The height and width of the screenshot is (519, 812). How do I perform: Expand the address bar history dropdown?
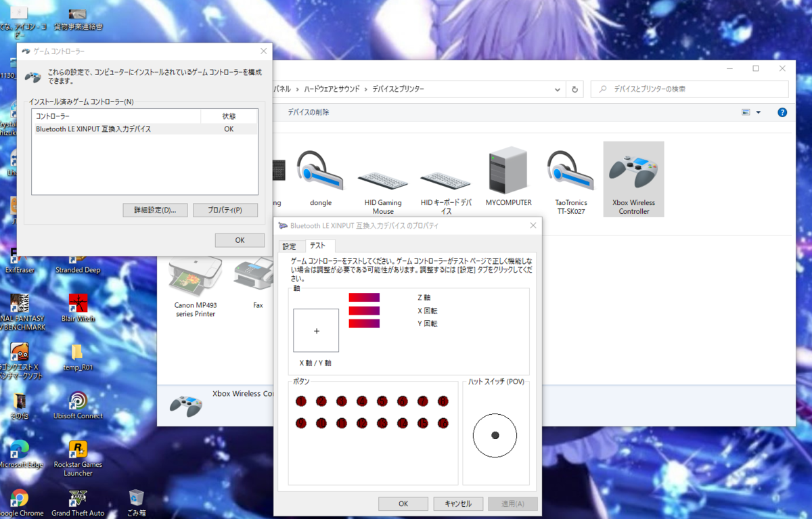pyautogui.click(x=557, y=89)
